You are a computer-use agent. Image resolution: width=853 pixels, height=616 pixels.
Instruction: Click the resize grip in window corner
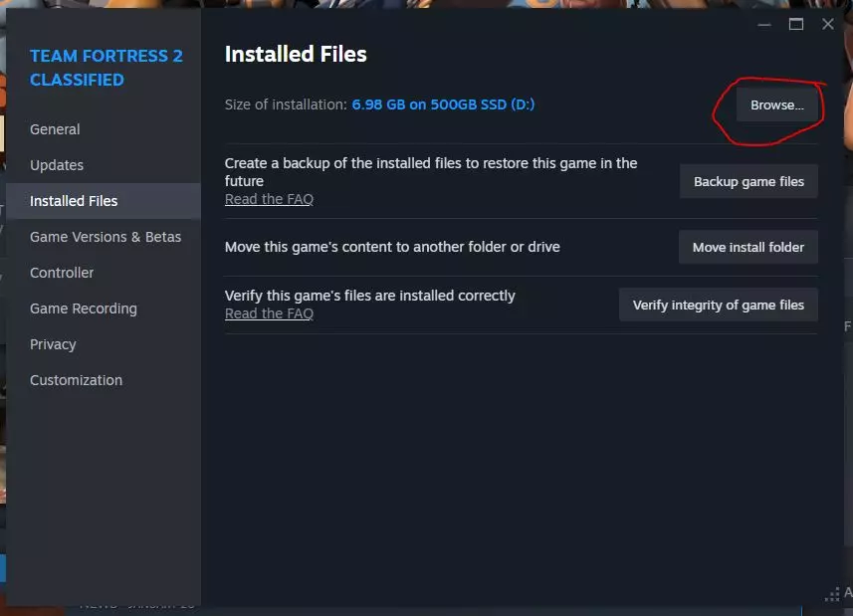point(832,595)
